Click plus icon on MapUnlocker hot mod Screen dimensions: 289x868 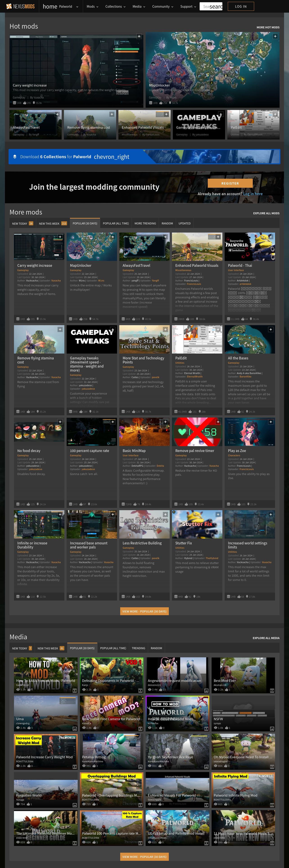[x=275, y=36]
